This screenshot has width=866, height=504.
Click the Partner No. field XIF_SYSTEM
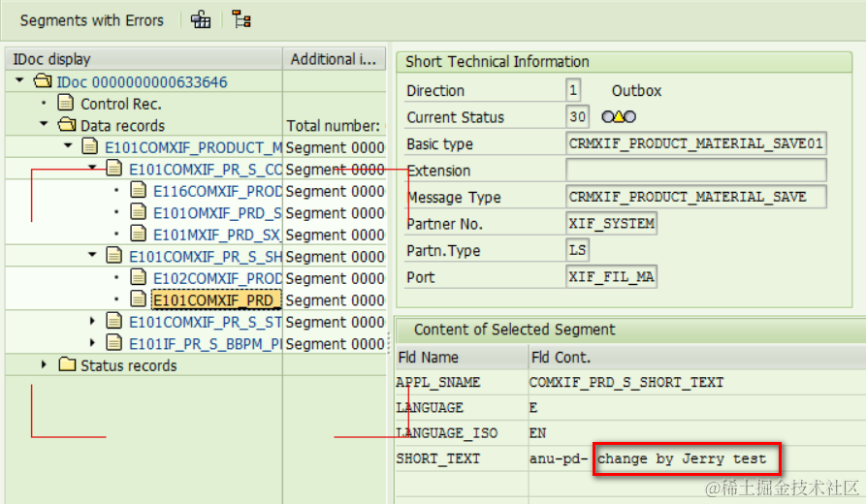(x=611, y=224)
